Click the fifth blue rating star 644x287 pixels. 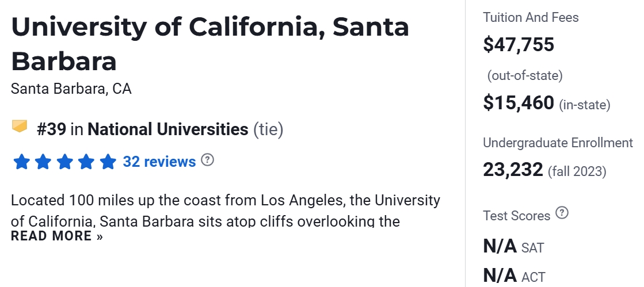pos(108,162)
